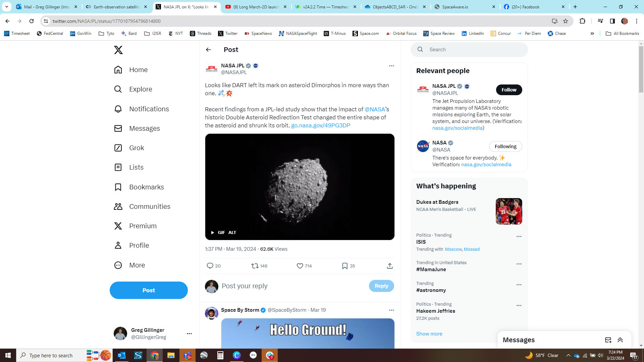Open Dukes at Badgers game thumbnail
Screen dimensions: 644x362
click(x=509, y=211)
